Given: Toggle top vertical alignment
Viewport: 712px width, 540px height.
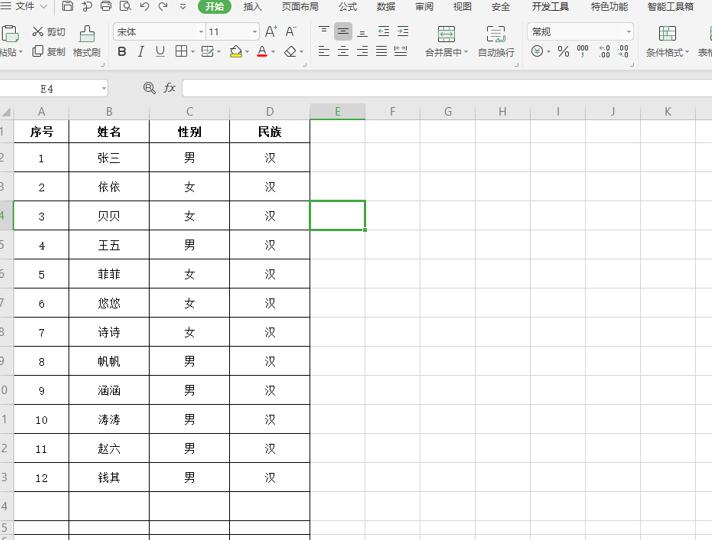Looking at the screenshot, I should pyautogui.click(x=324, y=31).
